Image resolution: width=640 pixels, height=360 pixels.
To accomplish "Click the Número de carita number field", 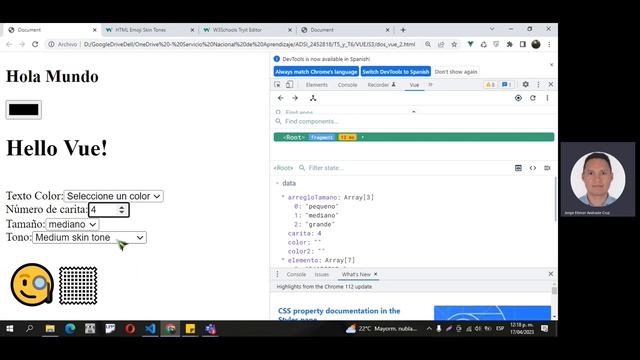I will (109, 210).
